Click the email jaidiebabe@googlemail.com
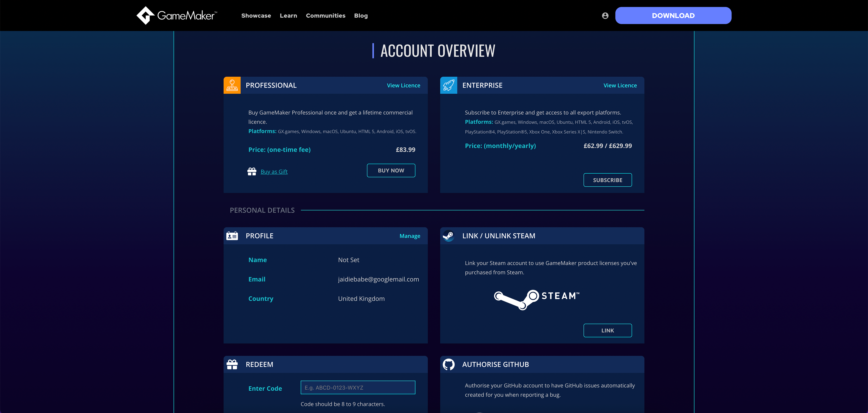868x413 pixels. click(378, 279)
